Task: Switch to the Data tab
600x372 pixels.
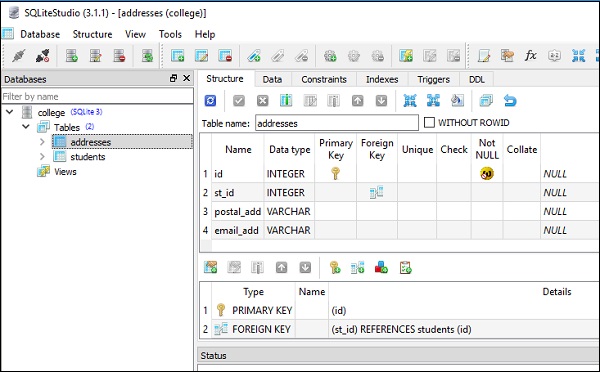Action: pos(272,79)
